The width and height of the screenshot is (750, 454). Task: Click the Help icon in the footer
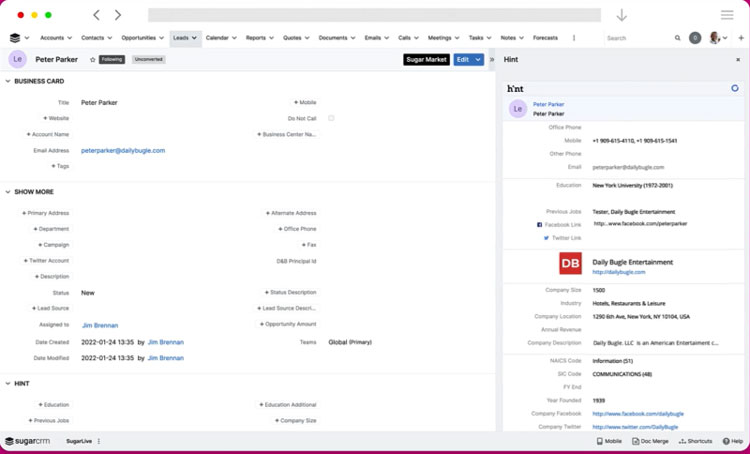(x=732, y=441)
